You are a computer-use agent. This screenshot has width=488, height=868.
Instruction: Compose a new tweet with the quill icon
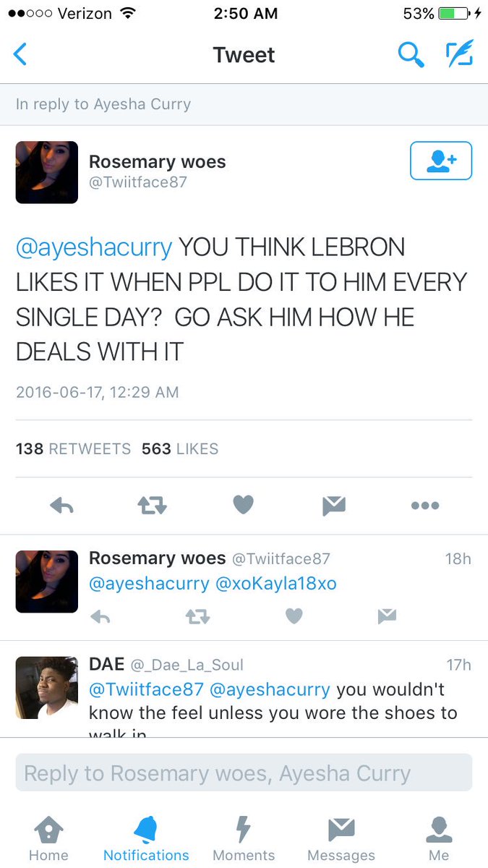(x=460, y=54)
